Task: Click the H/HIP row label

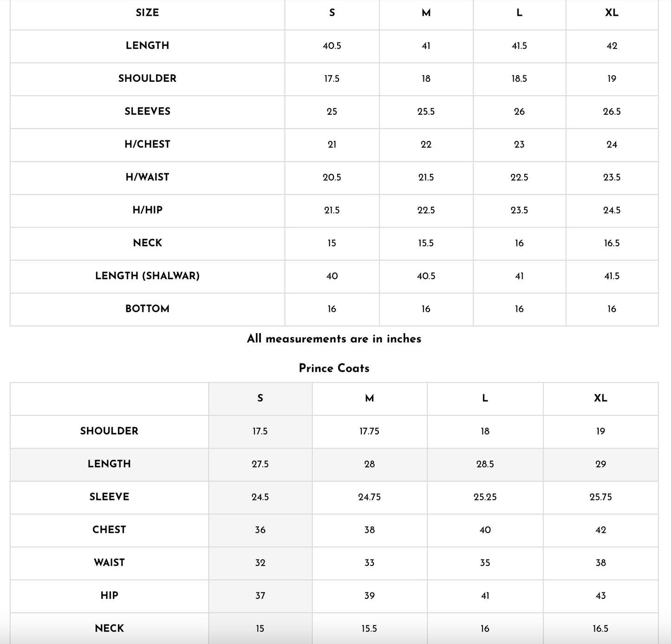Action: pyautogui.click(x=147, y=210)
